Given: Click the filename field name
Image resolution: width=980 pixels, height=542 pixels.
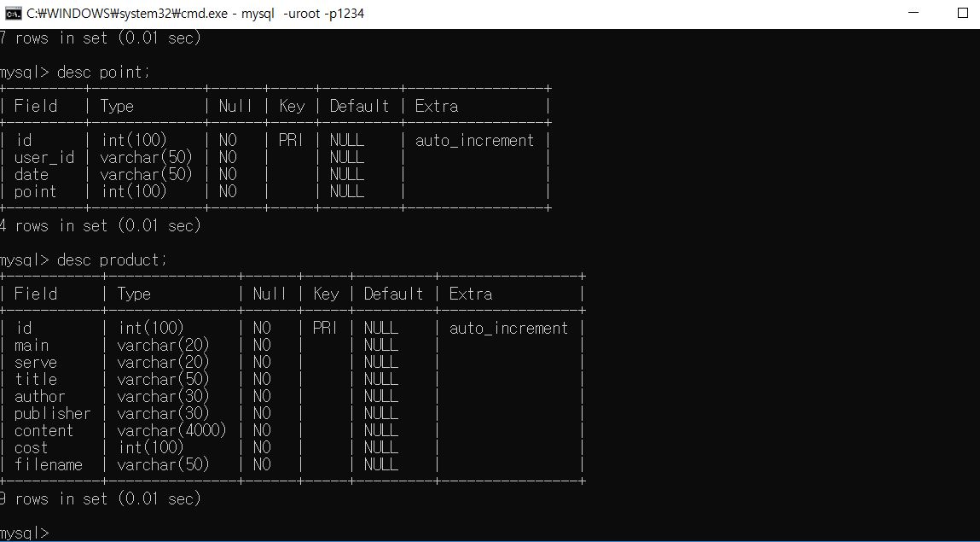Looking at the screenshot, I should pyautogui.click(x=49, y=464).
